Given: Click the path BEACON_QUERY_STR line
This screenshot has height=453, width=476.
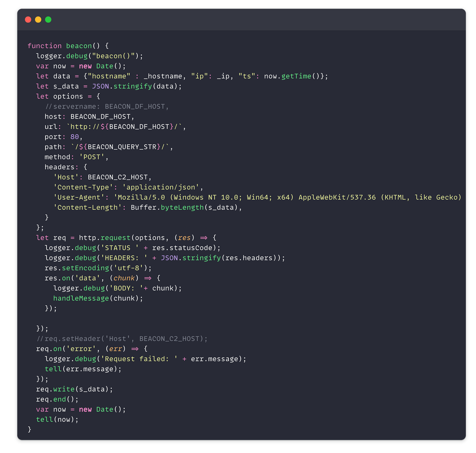Looking at the screenshot, I should [x=109, y=147].
